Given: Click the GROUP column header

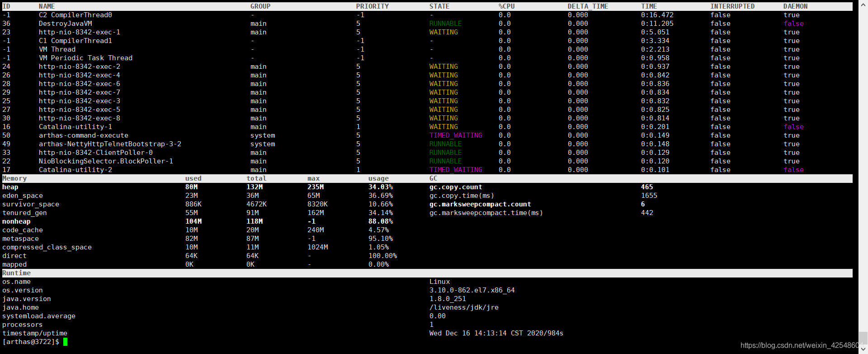Looking at the screenshot, I should tap(260, 6).
